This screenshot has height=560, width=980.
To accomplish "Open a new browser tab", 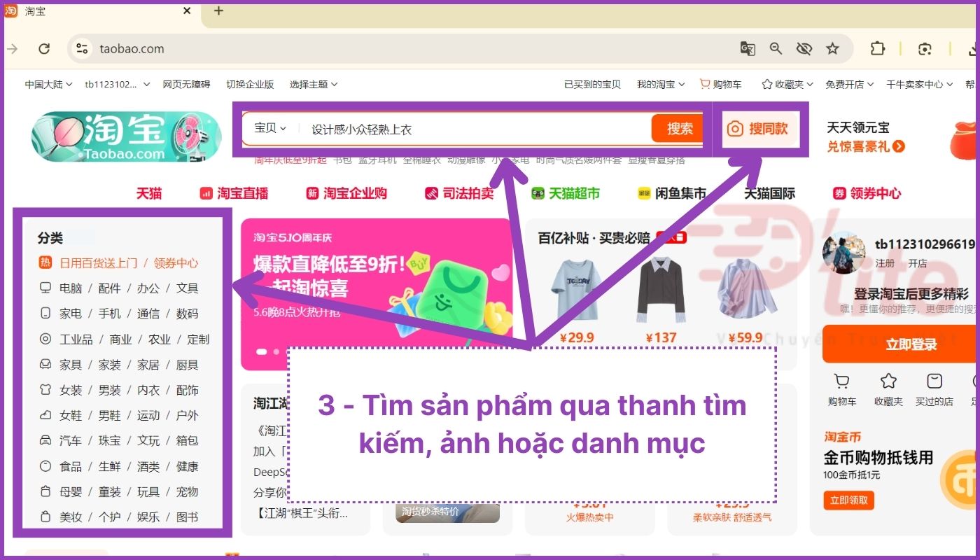I will coord(218,10).
